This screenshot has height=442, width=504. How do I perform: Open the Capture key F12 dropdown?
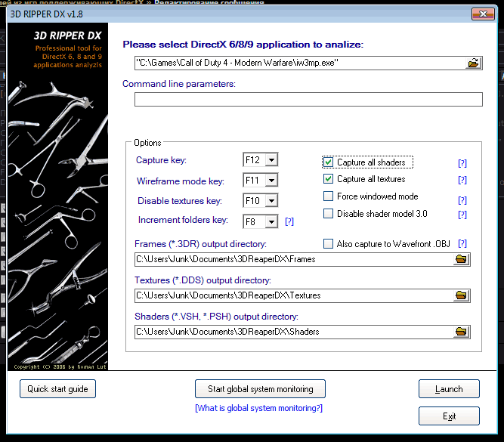click(x=271, y=159)
